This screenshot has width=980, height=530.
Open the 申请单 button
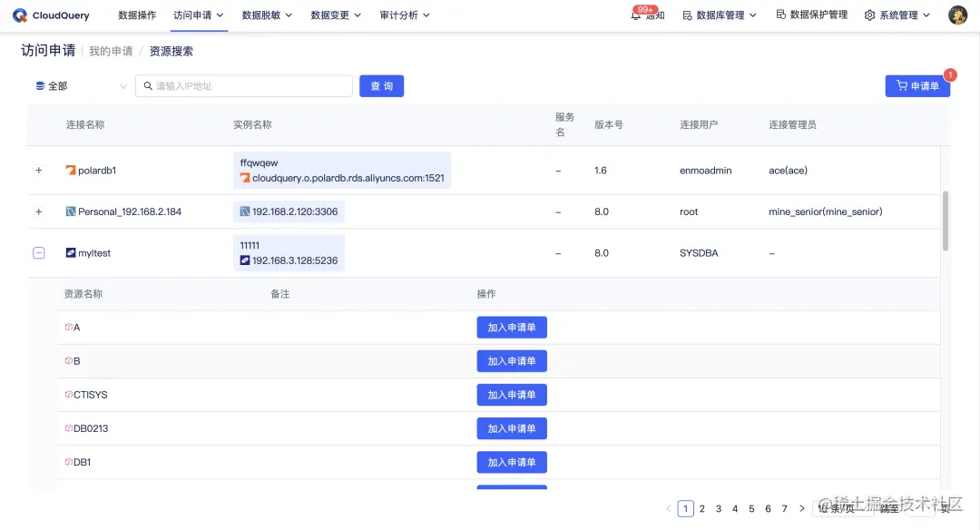click(x=917, y=85)
